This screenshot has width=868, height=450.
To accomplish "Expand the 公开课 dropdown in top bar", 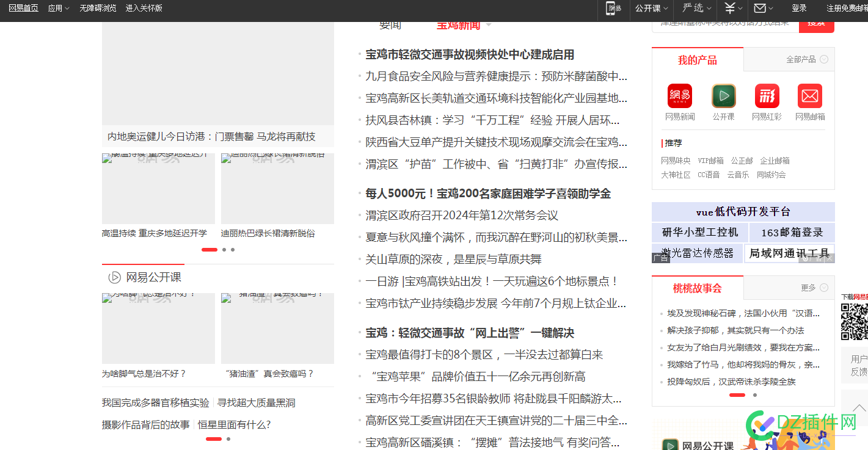I will (x=652, y=8).
